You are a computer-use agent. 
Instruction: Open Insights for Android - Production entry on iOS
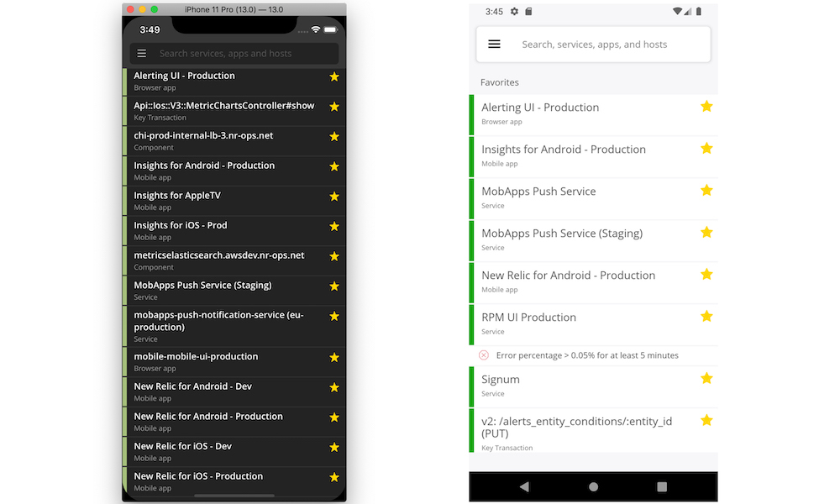(234, 171)
